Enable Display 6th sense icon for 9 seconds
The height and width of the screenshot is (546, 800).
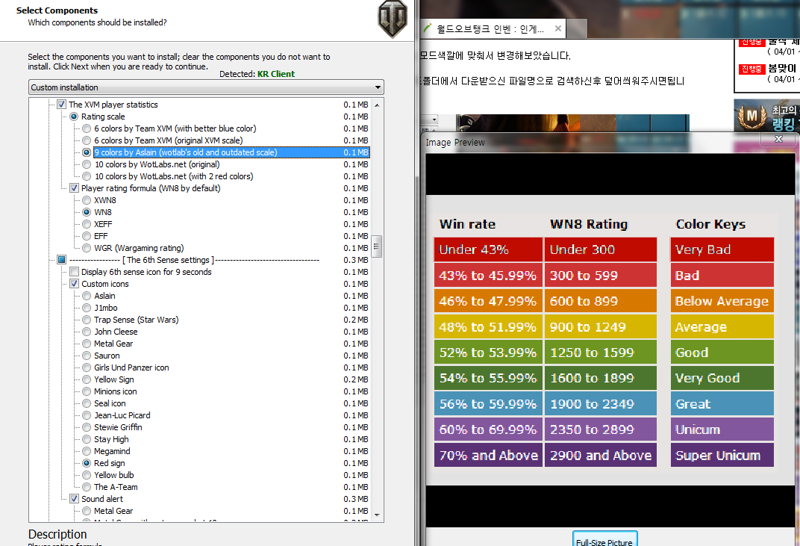[74, 272]
